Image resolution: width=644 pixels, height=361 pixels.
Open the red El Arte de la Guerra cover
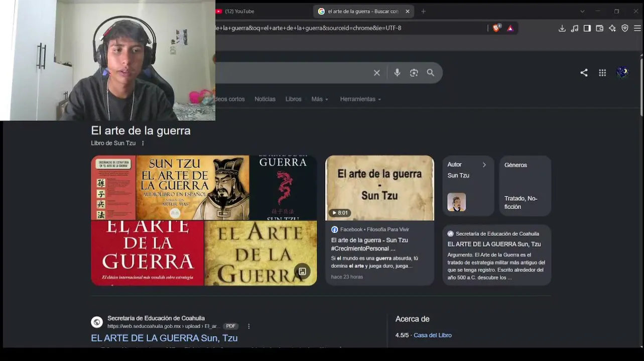tap(148, 253)
